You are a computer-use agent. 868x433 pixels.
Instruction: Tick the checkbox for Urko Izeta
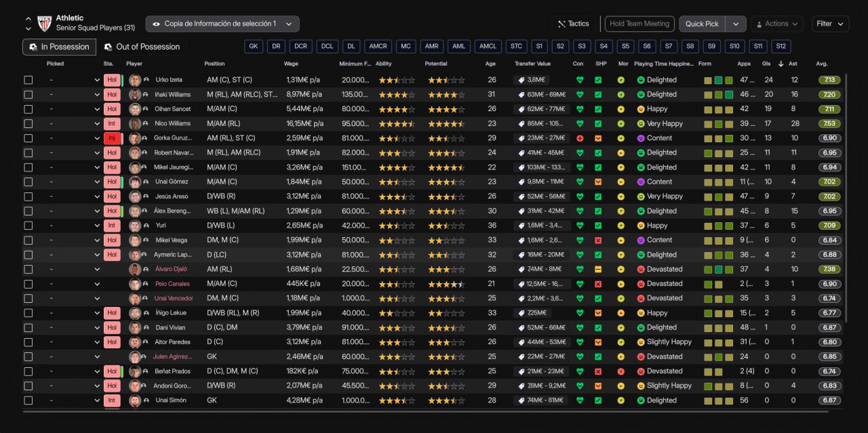pyautogui.click(x=28, y=80)
